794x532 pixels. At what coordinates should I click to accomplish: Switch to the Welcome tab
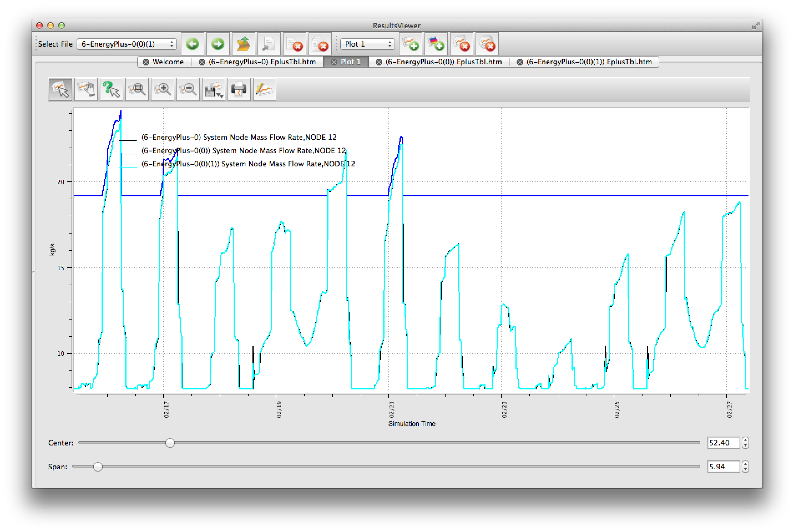click(168, 62)
